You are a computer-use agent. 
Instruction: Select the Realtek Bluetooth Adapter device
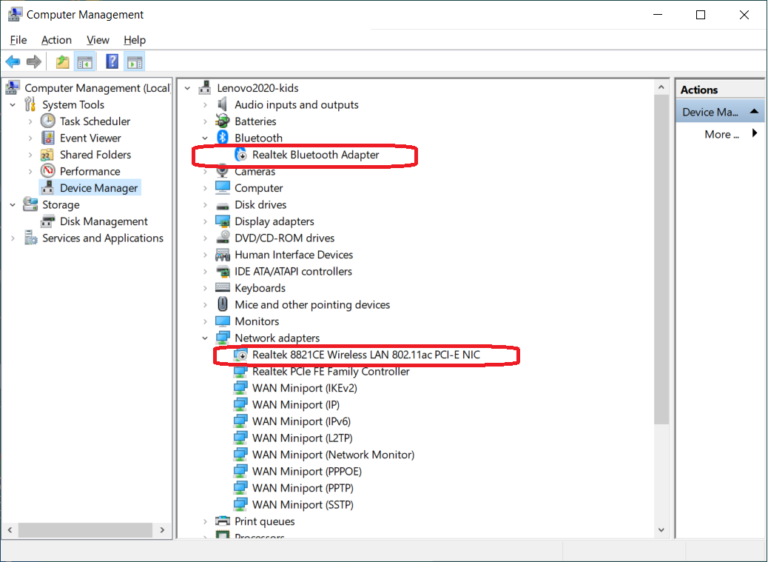click(315, 155)
